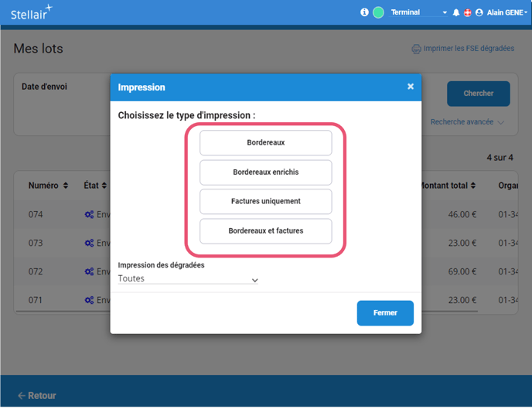Select Bordereaux enrichis option
Image resolution: width=532 pixels, height=409 pixels.
tap(265, 172)
